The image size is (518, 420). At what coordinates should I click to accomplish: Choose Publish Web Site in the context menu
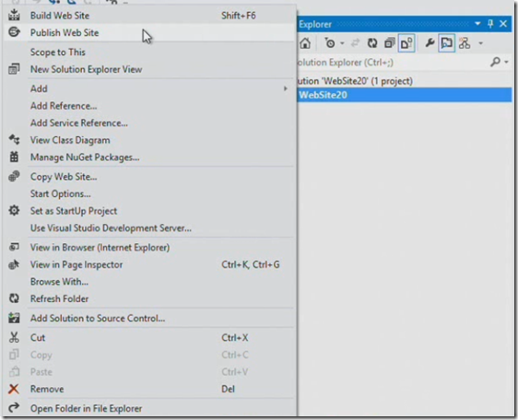pyautogui.click(x=148, y=32)
